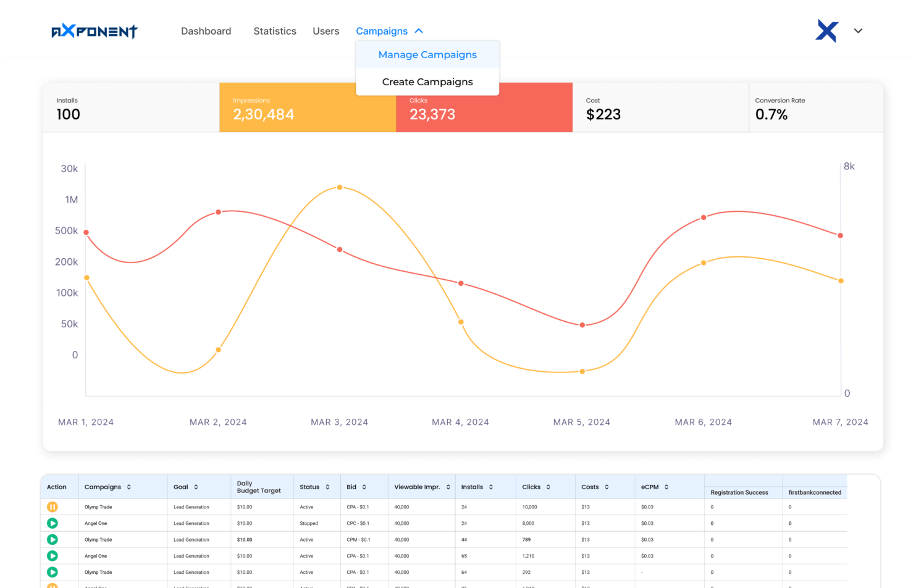Click the Axponent logo in the header
The height and width of the screenshot is (588, 916).
point(95,31)
